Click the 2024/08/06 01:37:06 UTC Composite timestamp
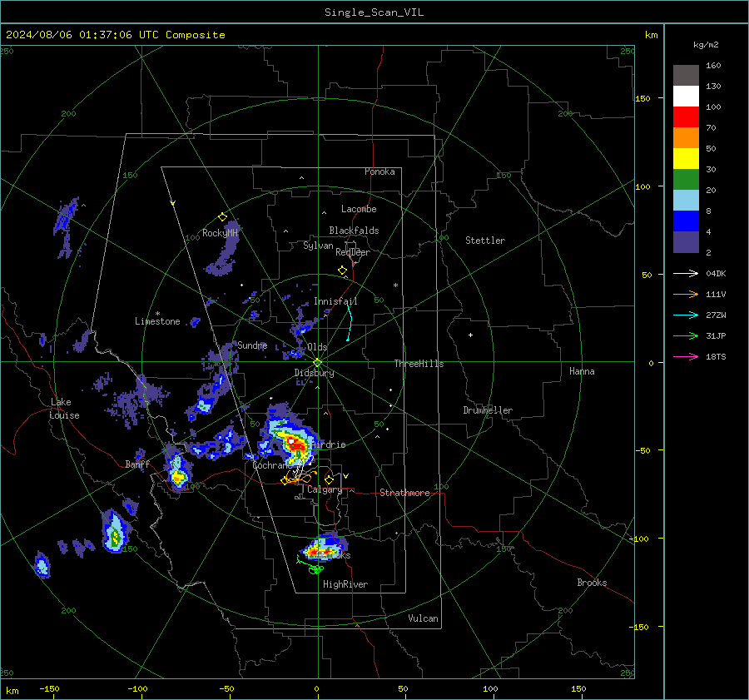This screenshot has height=700, width=749. (x=115, y=35)
